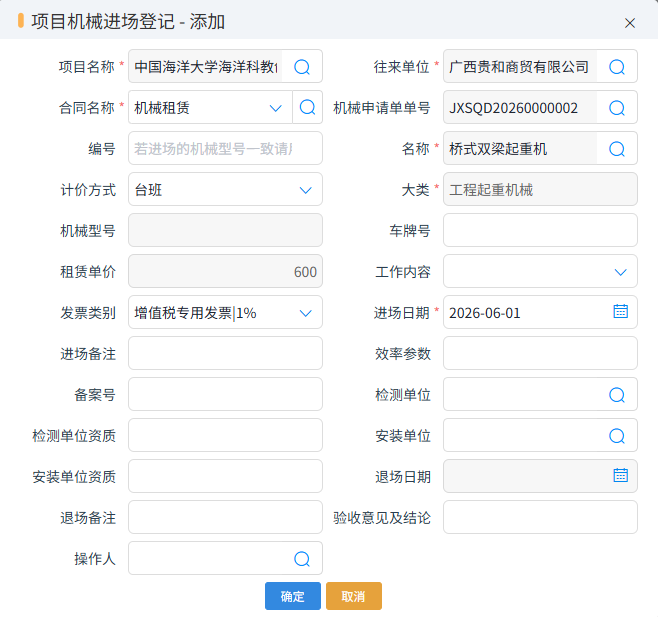Viewport: 658px width, 617px height.
Task: Click 名称 text 桥式双梁起重机
Action: coord(498,149)
